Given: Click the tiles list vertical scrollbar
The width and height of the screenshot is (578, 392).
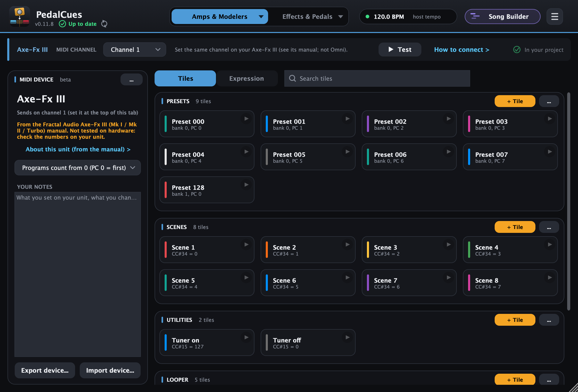Looking at the screenshot, I should 568,201.
